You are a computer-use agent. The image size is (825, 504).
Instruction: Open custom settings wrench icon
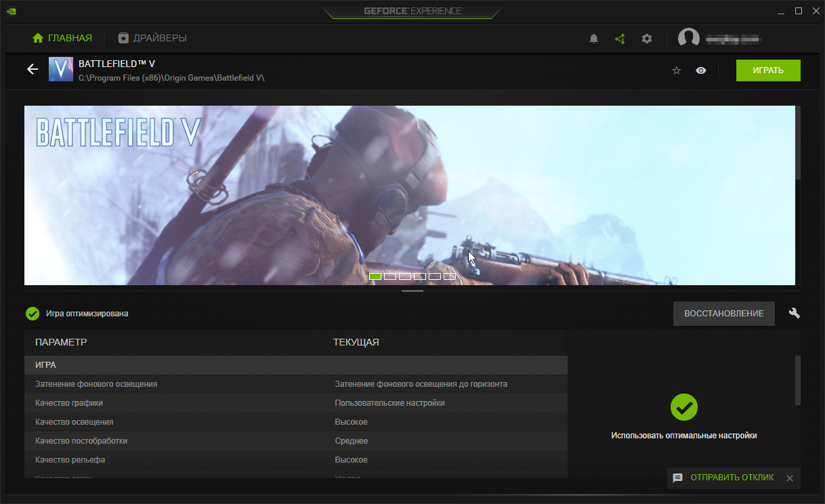coord(795,313)
